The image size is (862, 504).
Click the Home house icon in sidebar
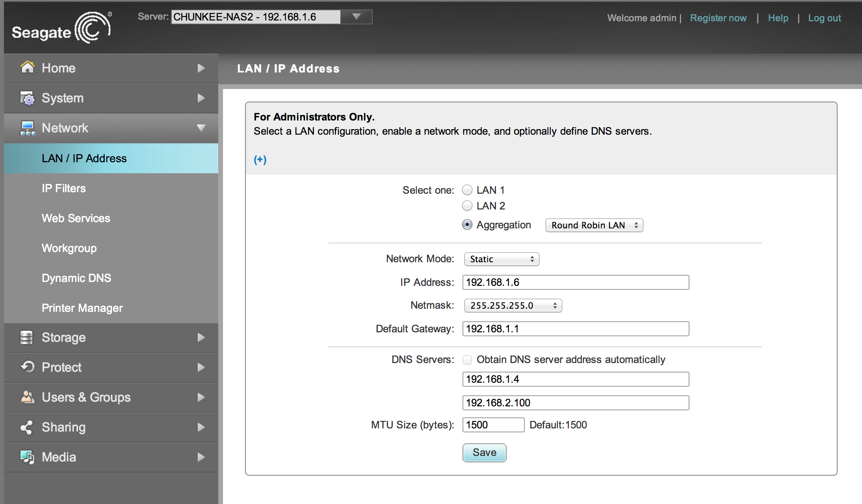click(x=27, y=67)
